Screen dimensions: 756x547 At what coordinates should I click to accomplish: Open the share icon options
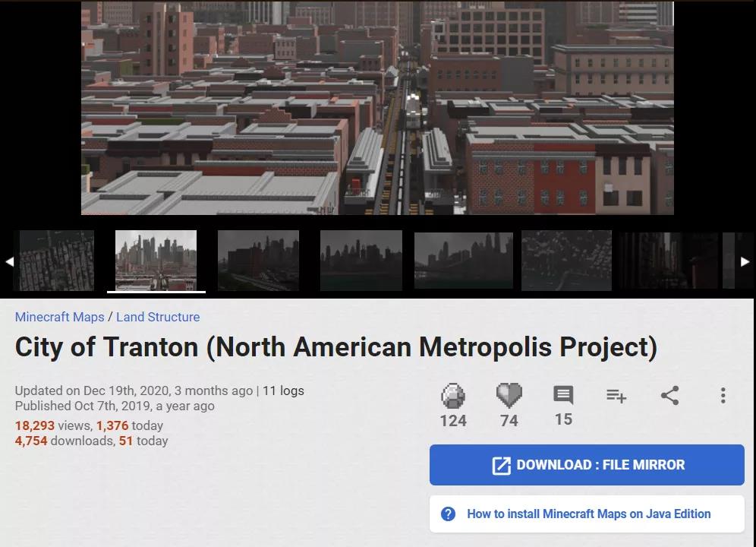669,395
